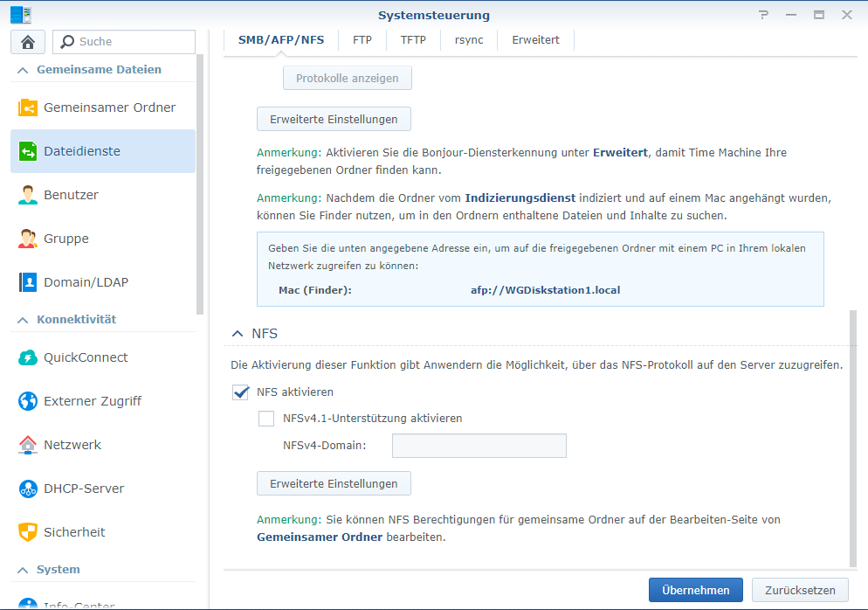The width and height of the screenshot is (868, 610).
Task: Click the NFSv4-Domain input field
Action: click(x=479, y=446)
